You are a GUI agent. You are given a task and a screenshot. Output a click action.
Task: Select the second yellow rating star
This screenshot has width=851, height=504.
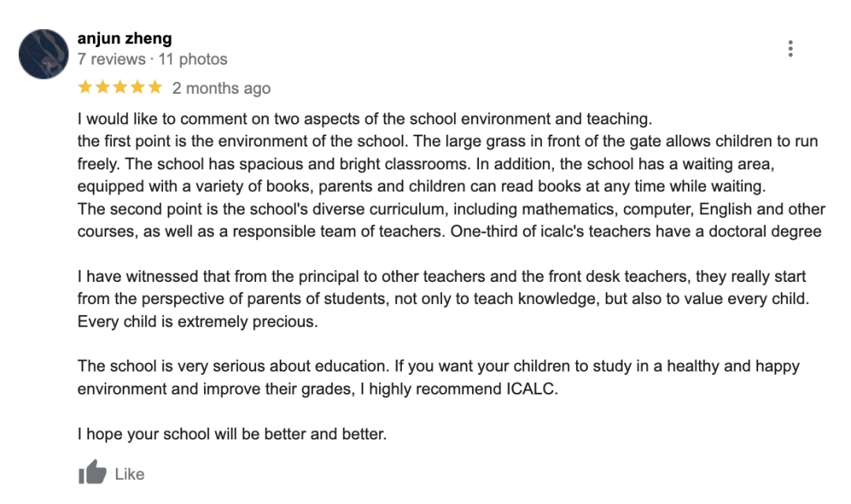pyautogui.click(x=102, y=87)
